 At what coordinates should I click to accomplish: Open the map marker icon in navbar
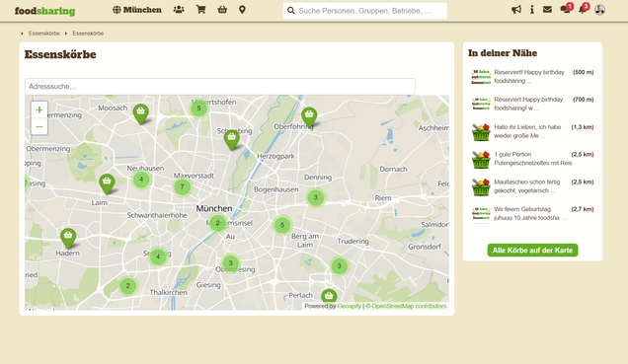click(x=242, y=10)
